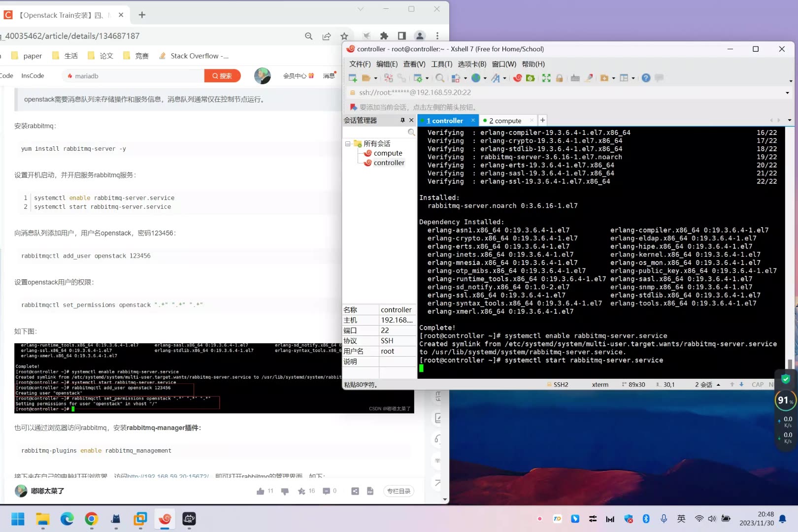Open the 编辑(E) menu

(x=387, y=64)
